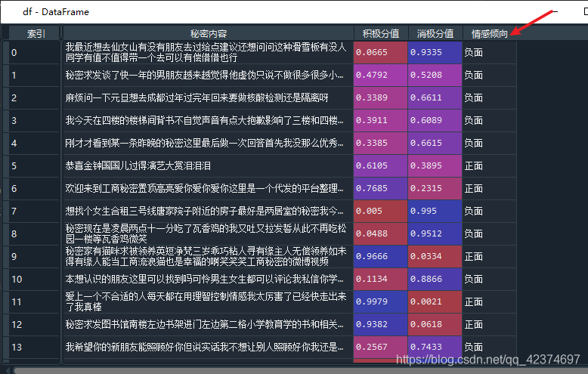The height and width of the screenshot is (374, 588).
Task: Select negative score 0.0618
Action: [x=435, y=325]
